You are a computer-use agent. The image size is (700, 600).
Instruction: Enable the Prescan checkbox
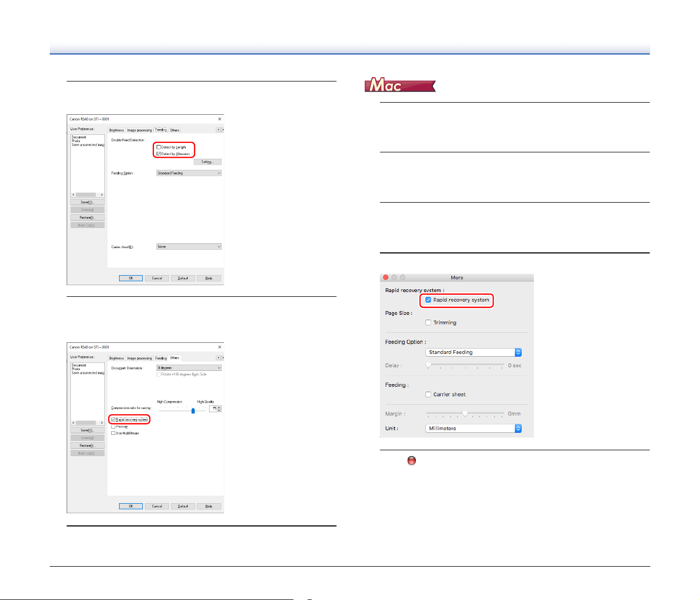113,426
